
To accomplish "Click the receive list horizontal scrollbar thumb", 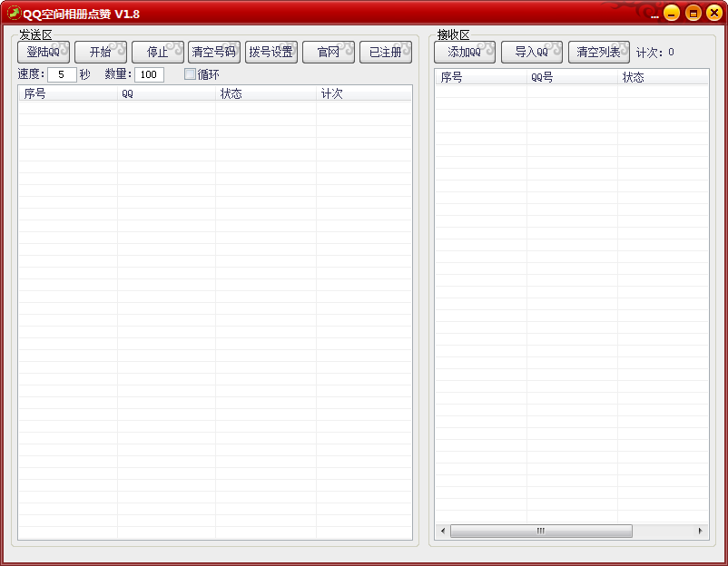I will pos(541,531).
